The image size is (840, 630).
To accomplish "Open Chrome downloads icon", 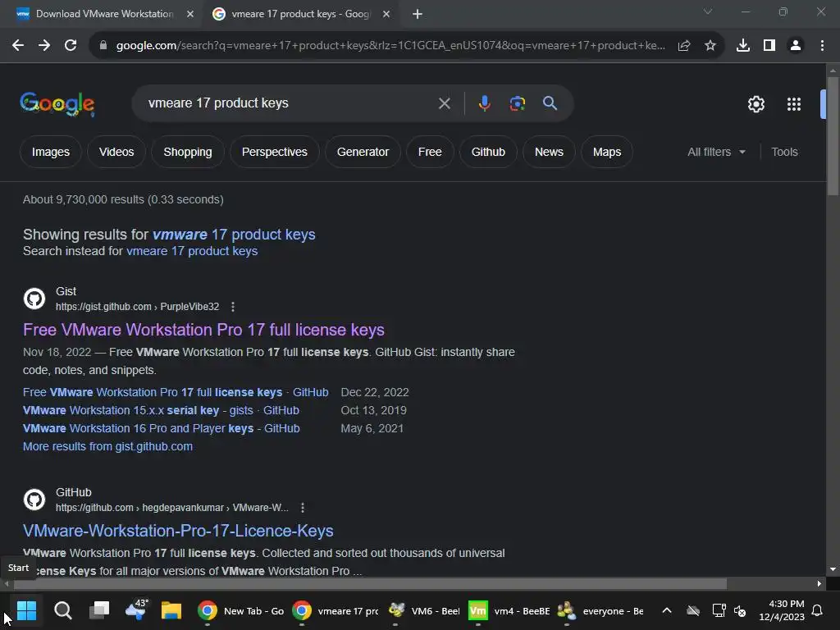I will pyautogui.click(x=743, y=46).
